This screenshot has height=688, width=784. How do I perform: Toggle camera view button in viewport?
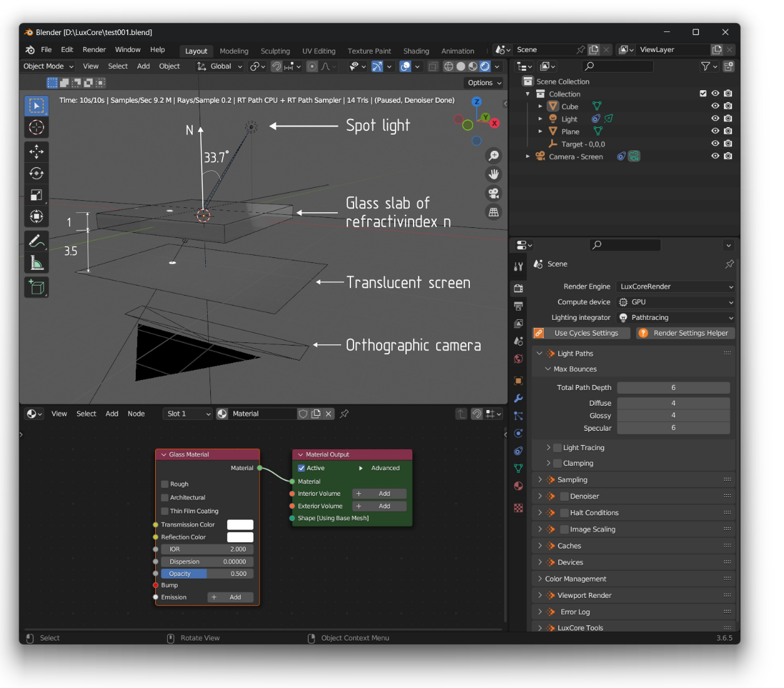tap(494, 193)
